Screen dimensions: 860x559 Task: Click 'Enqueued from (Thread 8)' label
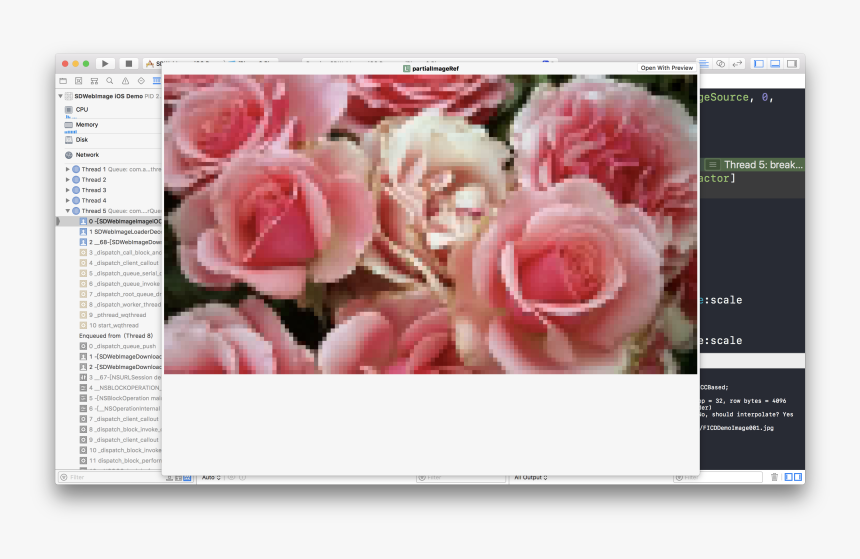tap(116, 336)
